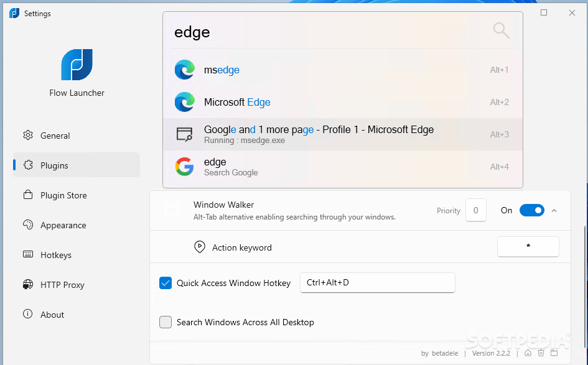Click the search magnifier icon

(501, 30)
